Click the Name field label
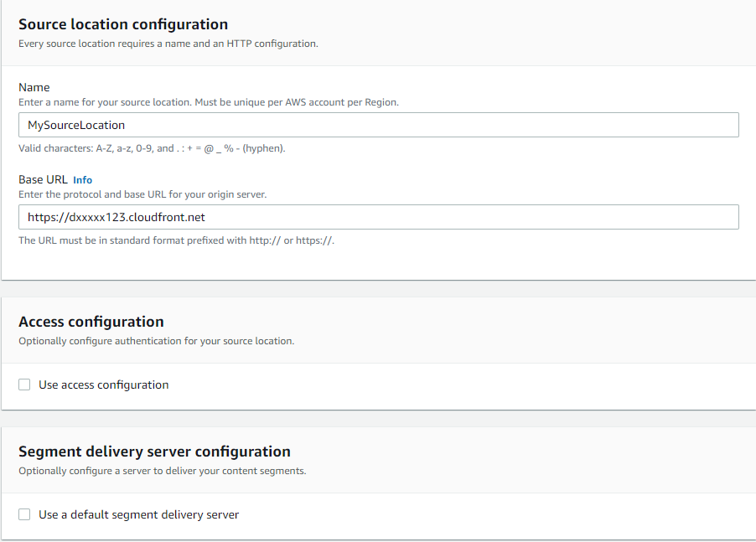 34,87
